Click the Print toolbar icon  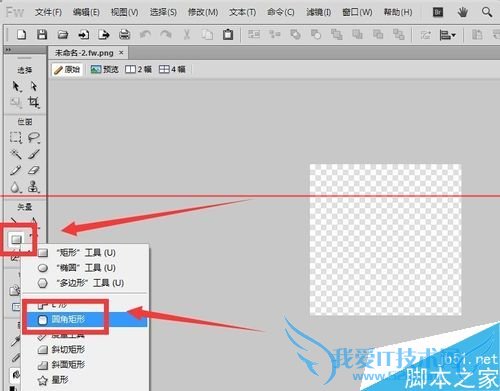[125, 34]
